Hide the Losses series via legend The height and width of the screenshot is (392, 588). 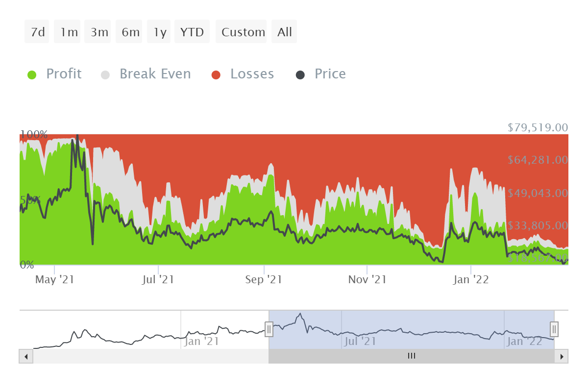252,74
